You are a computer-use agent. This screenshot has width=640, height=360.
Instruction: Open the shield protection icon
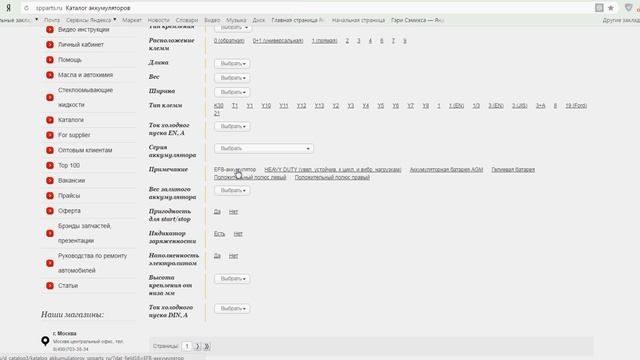pos(628,8)
